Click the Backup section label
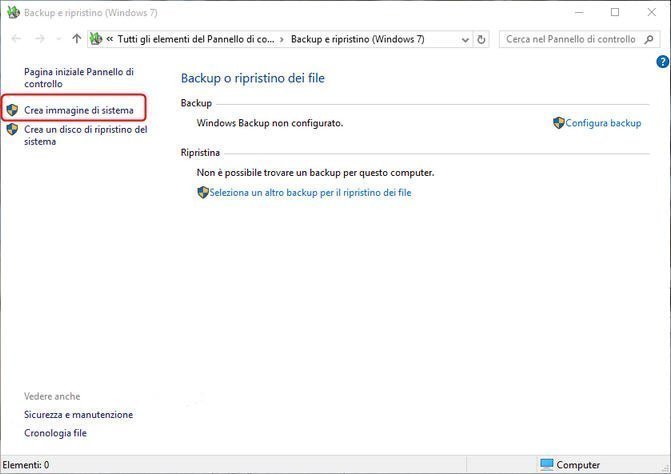 point(196,103)
